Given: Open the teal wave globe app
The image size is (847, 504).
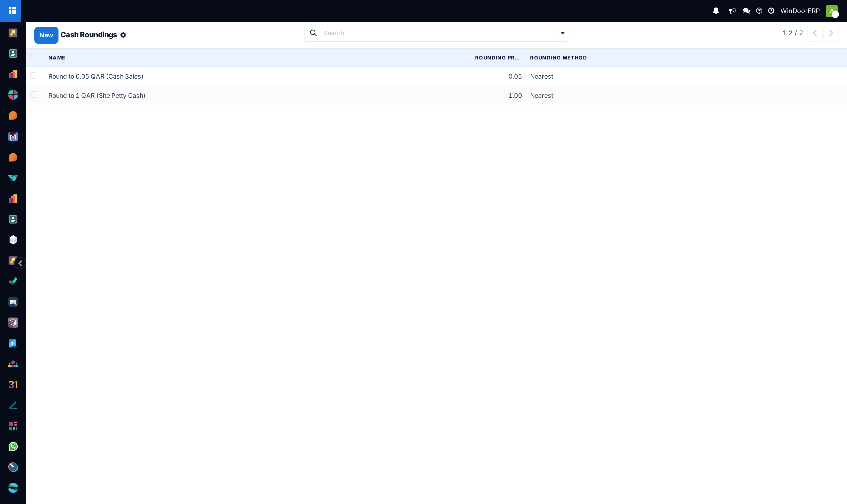Looking at the screenshot, I should coord(13,488).
